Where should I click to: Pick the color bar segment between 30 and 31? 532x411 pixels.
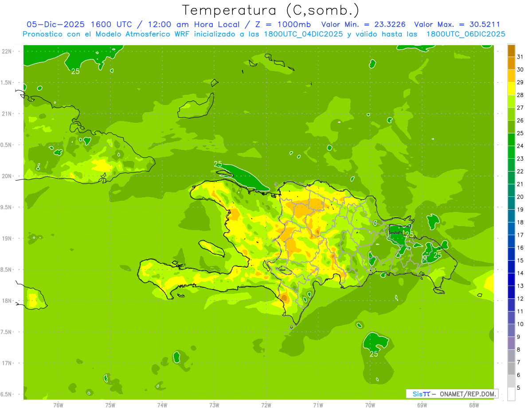511,63
